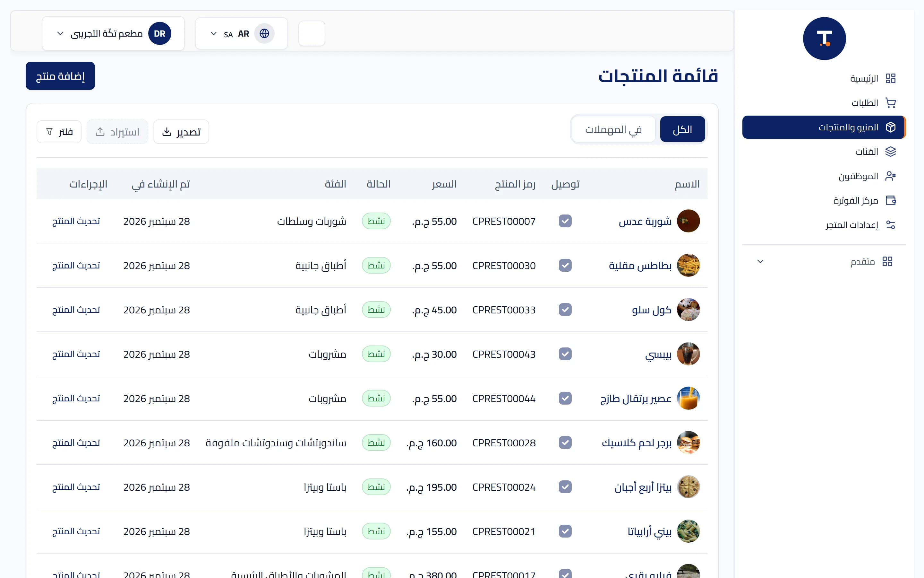Toggle delivery checkbox for شوربة عدس
This screenshot has height=578, width=924.
tap(565, 221)
